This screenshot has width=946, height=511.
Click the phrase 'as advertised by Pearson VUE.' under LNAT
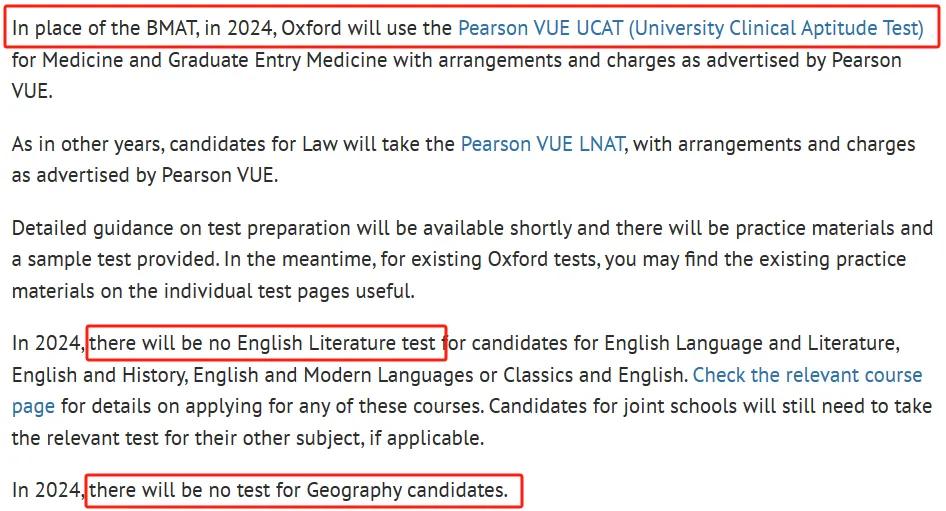point(145,176)
